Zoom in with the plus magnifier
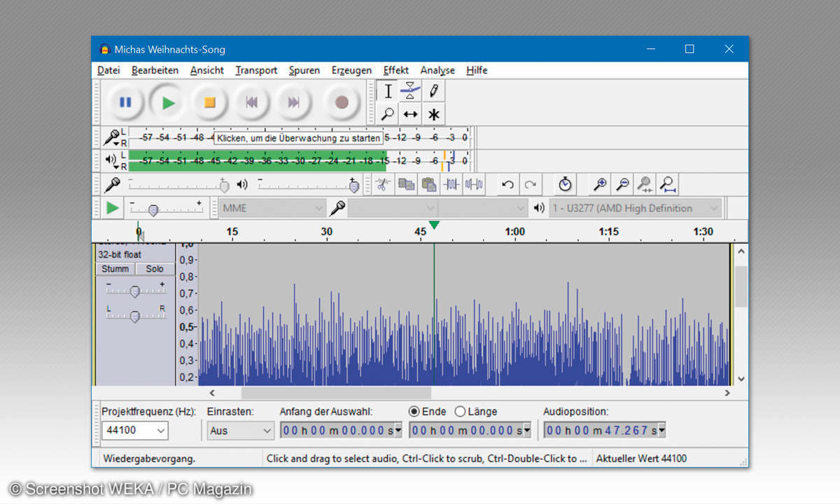Image resolution: width=840 pixels, height=504 pixels. tap(600, 185)
